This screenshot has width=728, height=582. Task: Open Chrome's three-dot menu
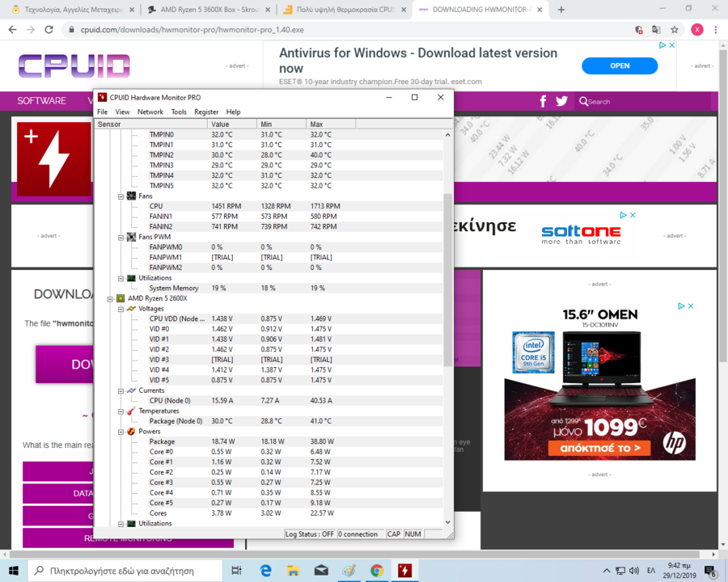pos(716,30)
